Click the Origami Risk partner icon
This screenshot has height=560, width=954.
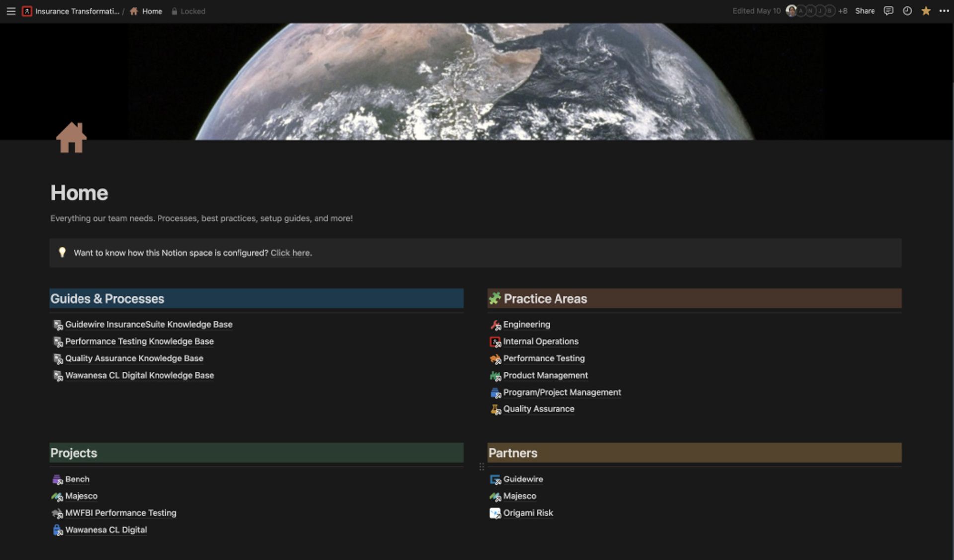[495, 513]
